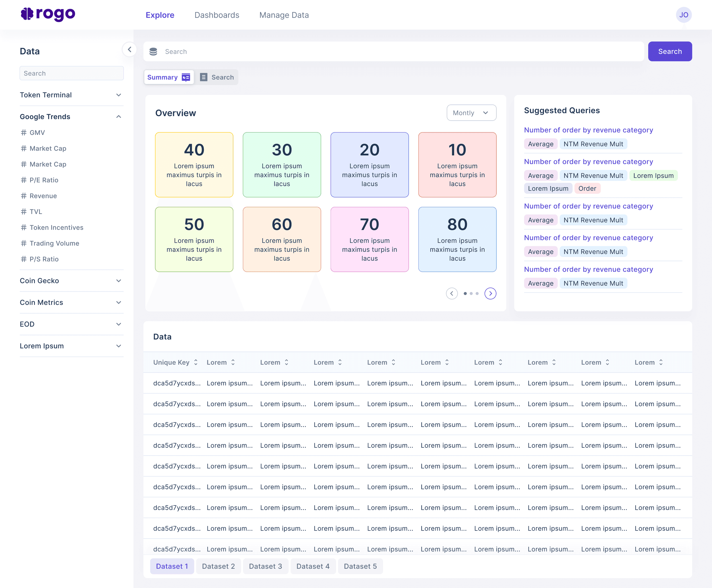Open the Montly period dropdown
Viewport: 712px width, 588px height.
(x=471, y=113)
